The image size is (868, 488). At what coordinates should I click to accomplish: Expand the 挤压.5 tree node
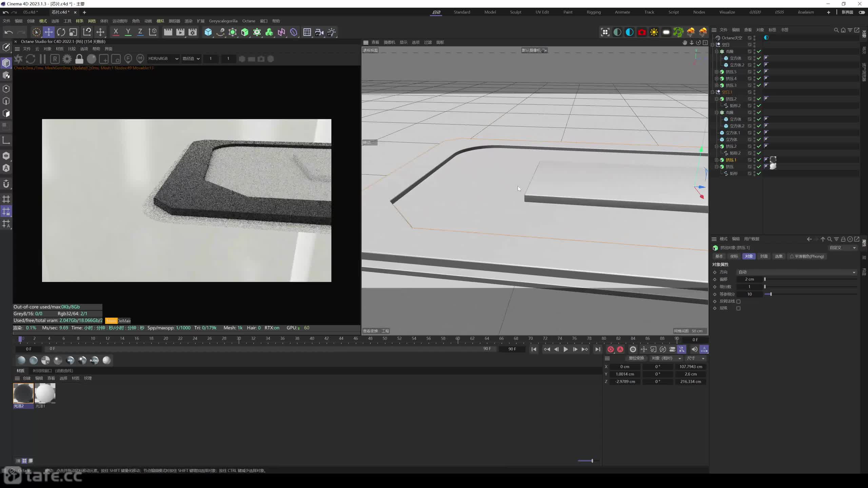coord(716,72)
